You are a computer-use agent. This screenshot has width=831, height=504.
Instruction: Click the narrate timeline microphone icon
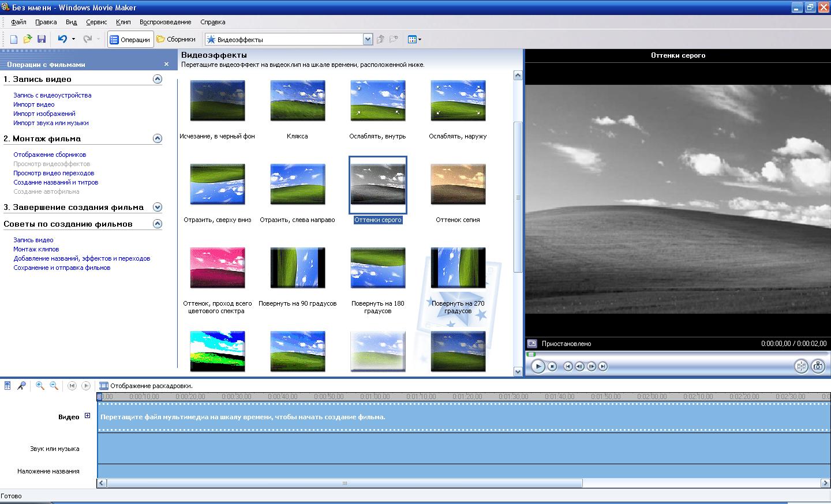click(21, 386)
